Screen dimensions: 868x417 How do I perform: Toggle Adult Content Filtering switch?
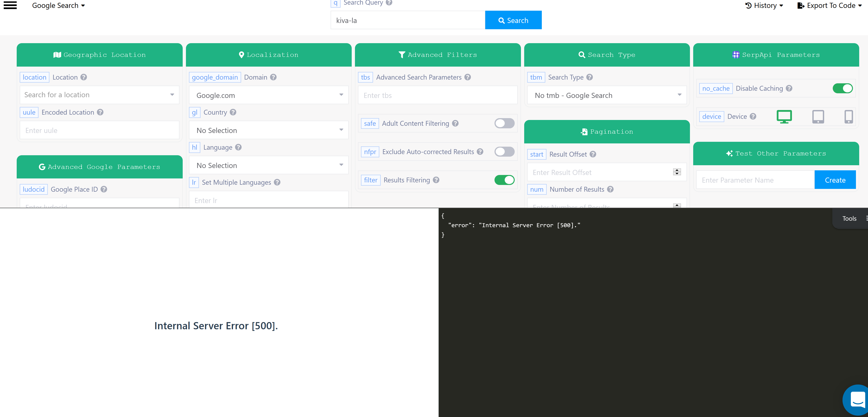click(504, 123)
